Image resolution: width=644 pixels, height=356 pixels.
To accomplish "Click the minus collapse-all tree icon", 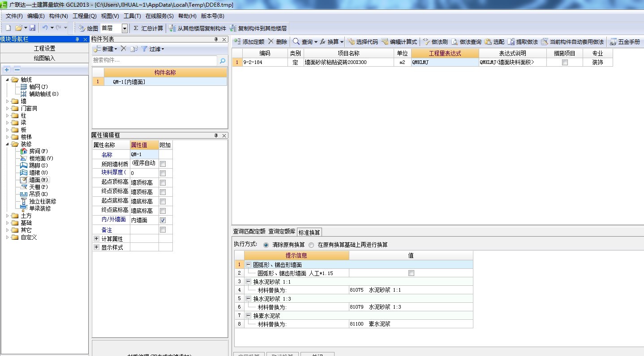I will pos(17,69).
